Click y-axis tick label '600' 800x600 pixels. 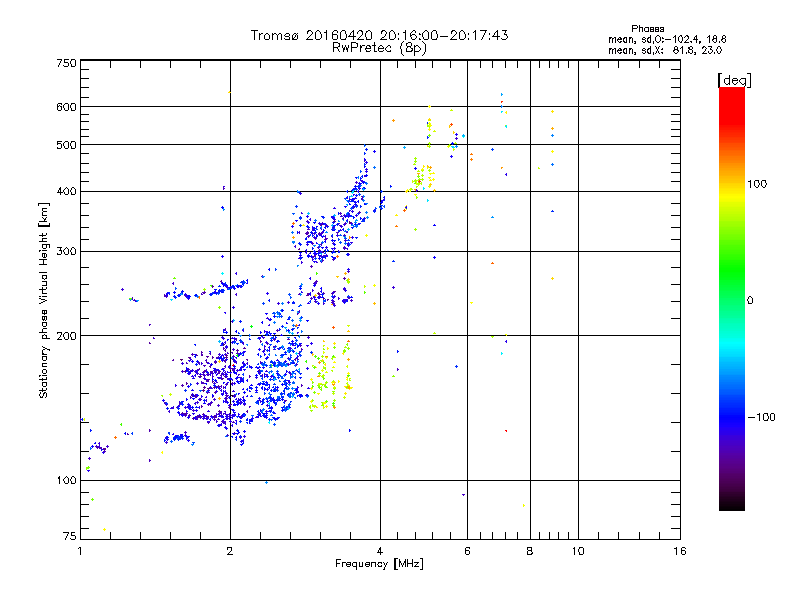(66, 107)
